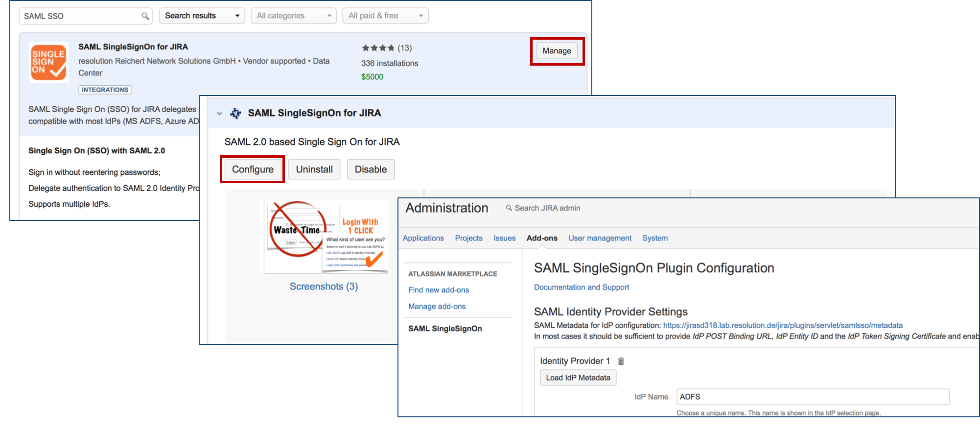Collapse the SAML SingleSignOn for JIRA add-on panel
Viewport: 980px width, 433px height.
coord(219,114)
